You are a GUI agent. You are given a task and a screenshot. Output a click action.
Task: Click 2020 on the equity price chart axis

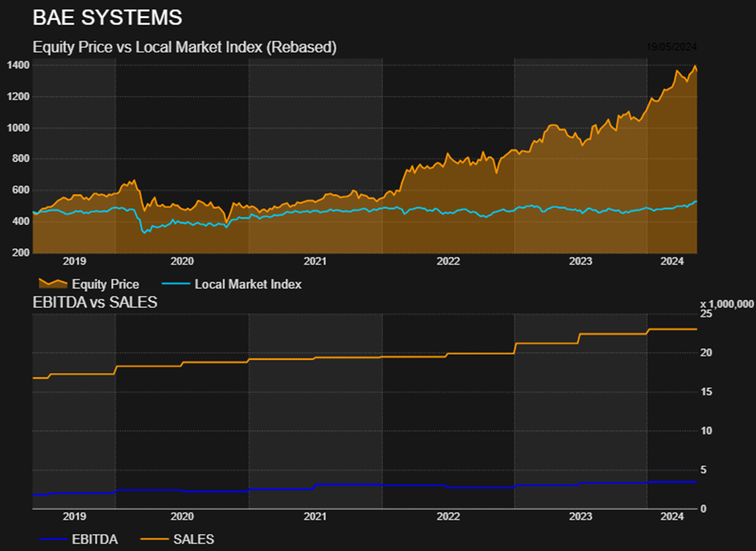coord(181,262)
